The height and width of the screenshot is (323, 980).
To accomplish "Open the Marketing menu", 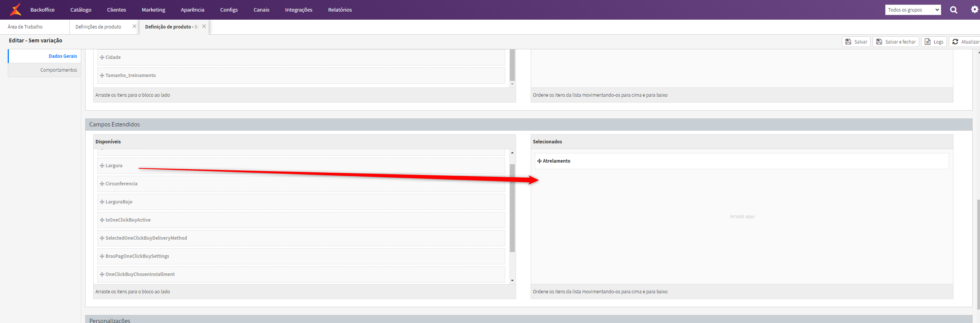I will point(153,10).
